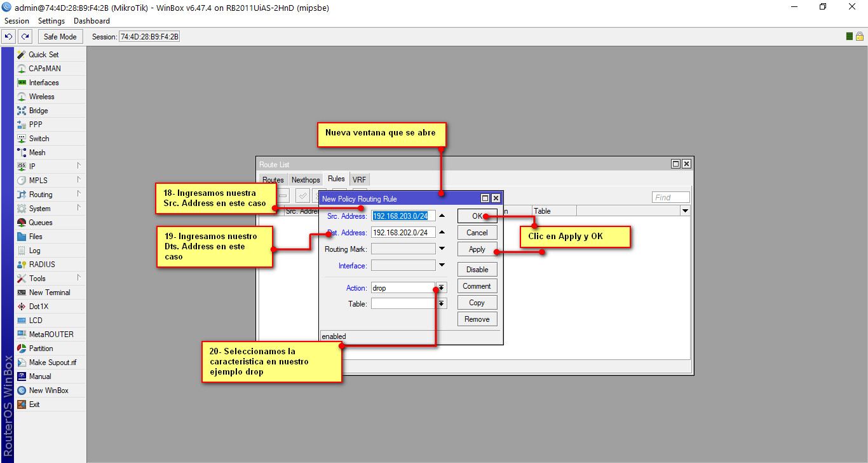Switch to the Nexthops tab

click(306, 180)
